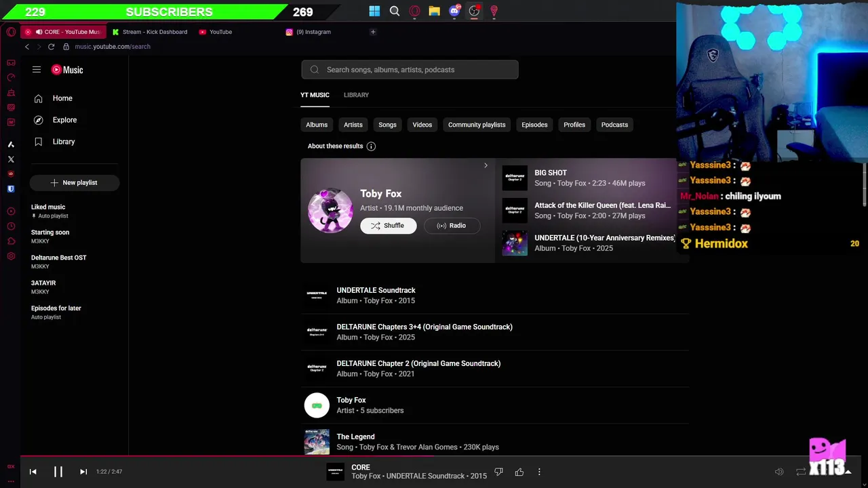Like the CORE song
Viewport: 868px width, 488px height.
tap(519, 472)
